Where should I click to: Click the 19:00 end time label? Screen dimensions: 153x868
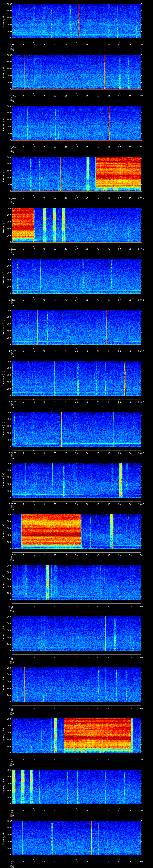point(141,147)
